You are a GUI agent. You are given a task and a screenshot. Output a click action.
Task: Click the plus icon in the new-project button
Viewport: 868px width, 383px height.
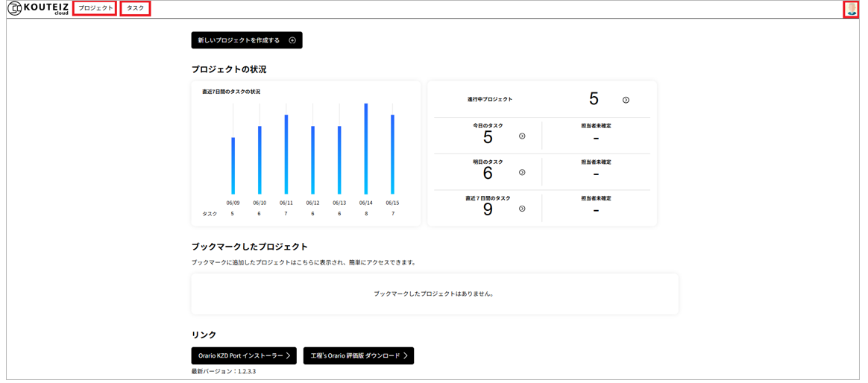[292, 40]
